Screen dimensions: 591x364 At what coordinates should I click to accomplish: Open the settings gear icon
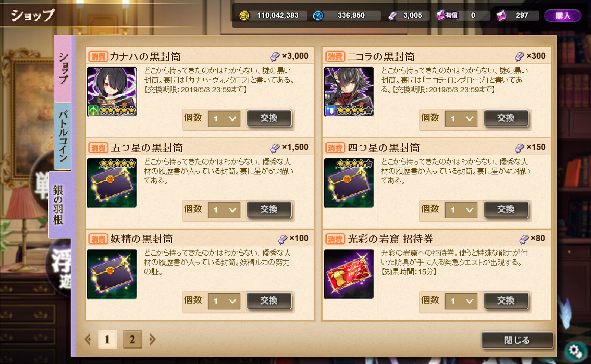575,351
